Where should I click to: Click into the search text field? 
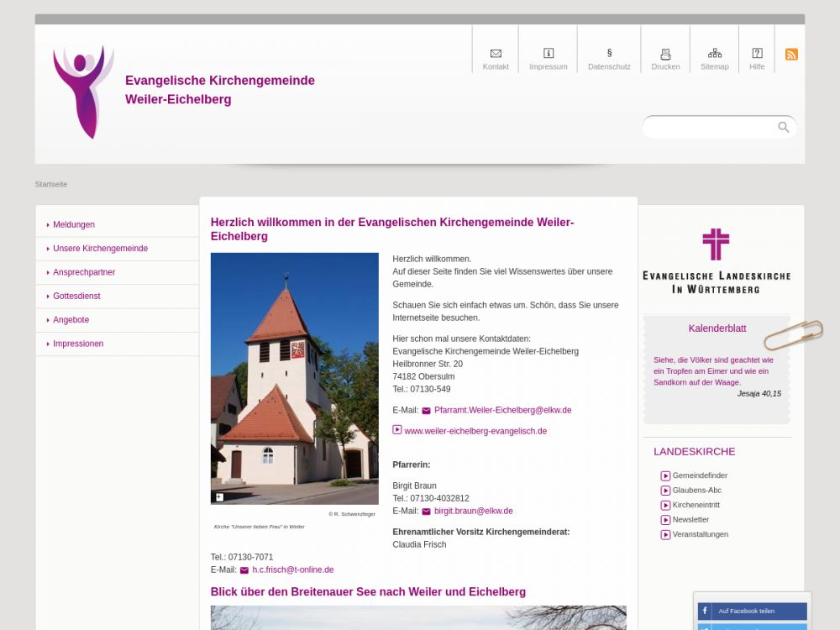[x=710, y=127]
